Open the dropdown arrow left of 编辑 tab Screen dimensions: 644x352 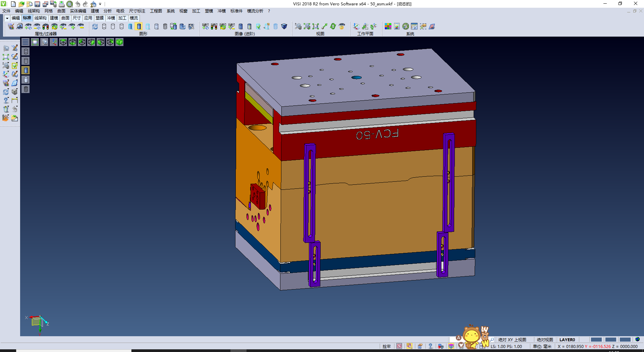click(7, 18)
